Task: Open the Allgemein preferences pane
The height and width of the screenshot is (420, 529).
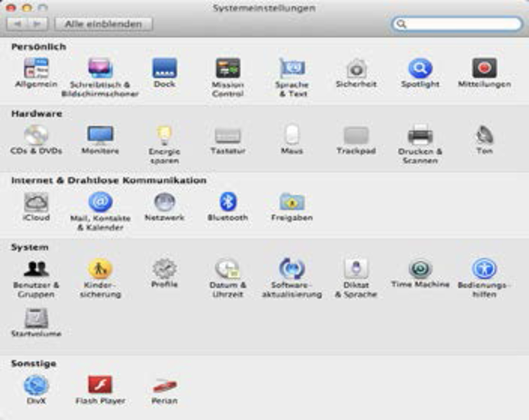Action: [36, 73]
